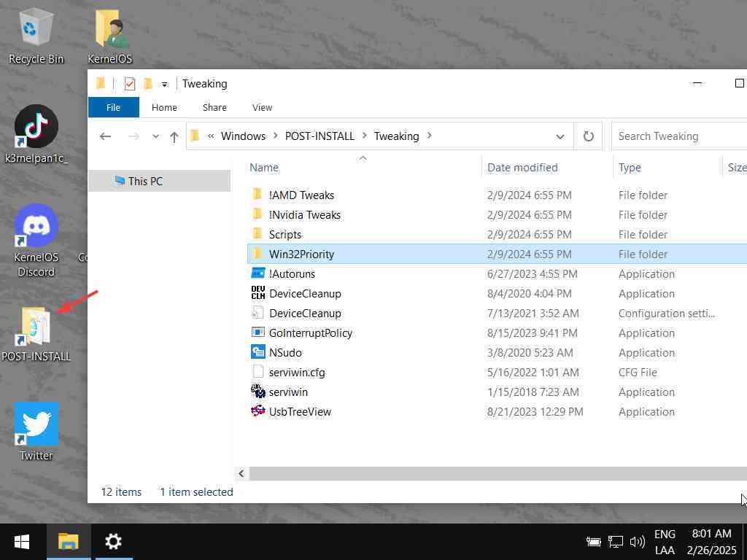Open the Twitter desktop shortcut

coord(36,432)
